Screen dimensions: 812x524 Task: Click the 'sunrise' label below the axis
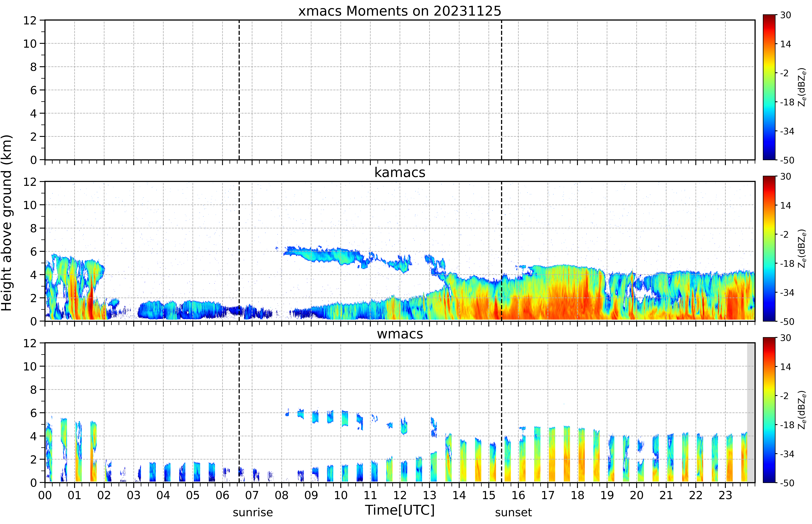253,512
